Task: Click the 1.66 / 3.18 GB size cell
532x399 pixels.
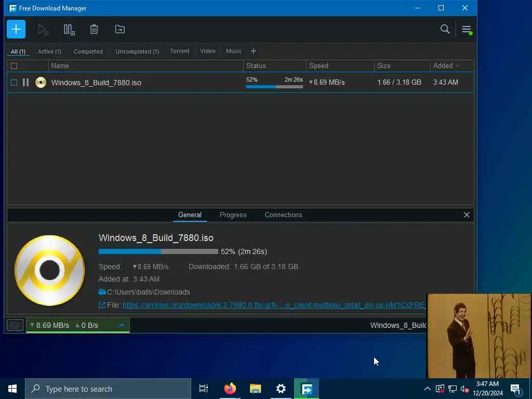Action: pos(400,82)
